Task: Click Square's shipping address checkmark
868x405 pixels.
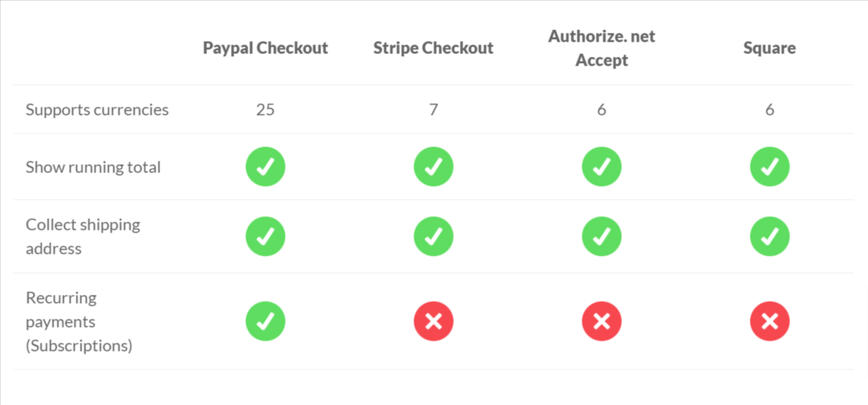Action: point(770,237)
